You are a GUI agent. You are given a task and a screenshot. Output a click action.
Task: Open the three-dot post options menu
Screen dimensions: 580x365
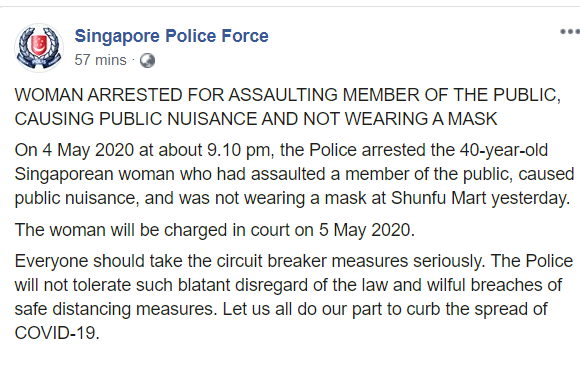570,32
